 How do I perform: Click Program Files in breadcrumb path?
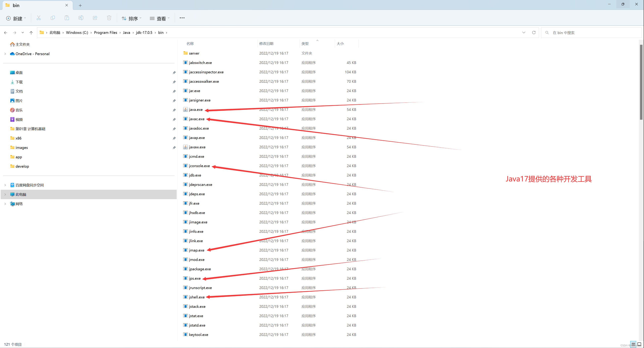point(105,32)
